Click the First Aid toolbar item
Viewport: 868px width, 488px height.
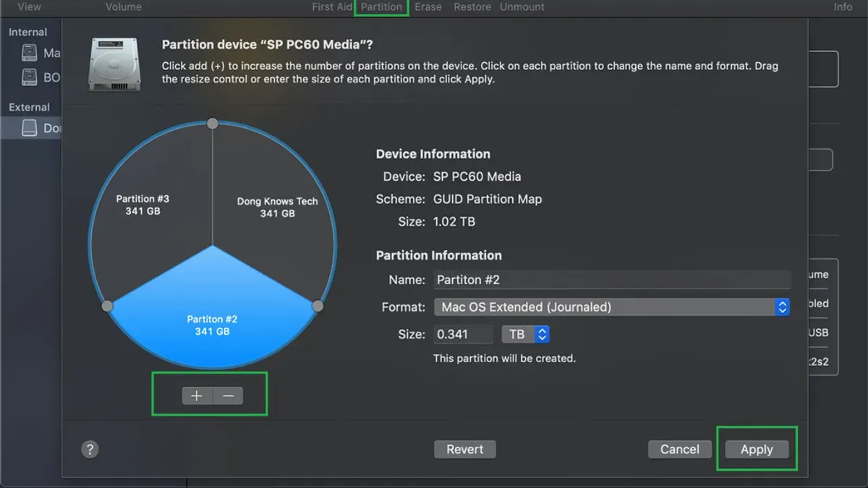pos(332,7)
